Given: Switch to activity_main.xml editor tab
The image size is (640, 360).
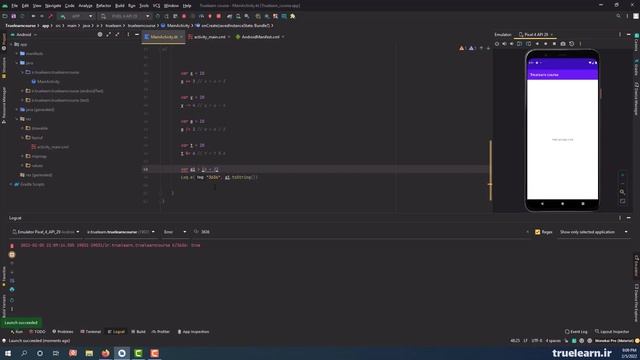Looking at the screenshot, I should [209, 37].
